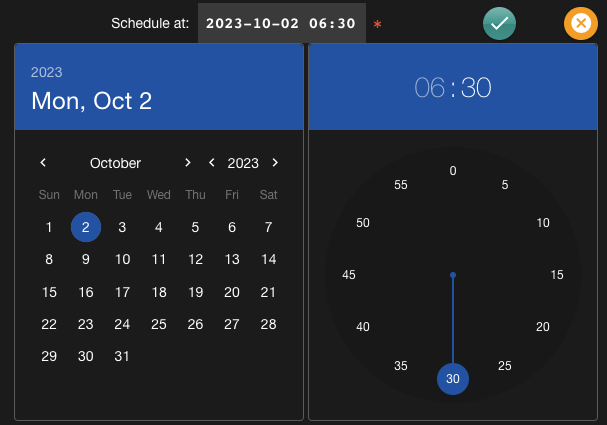Select October 17 in calendar
The width and height of the screenshot is (607, 425).
tap(122, 292)
